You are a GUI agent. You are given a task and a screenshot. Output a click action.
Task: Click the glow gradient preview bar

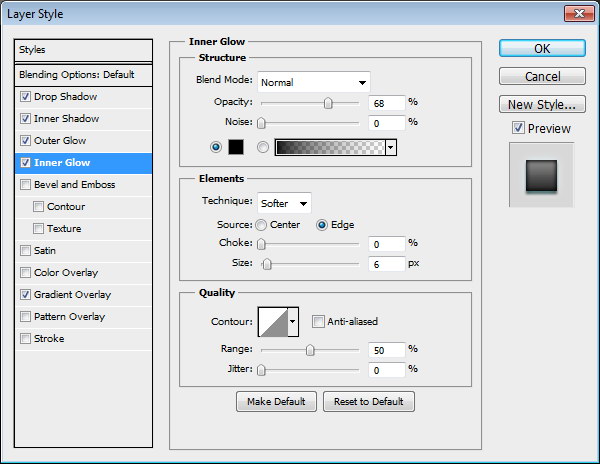329,147
